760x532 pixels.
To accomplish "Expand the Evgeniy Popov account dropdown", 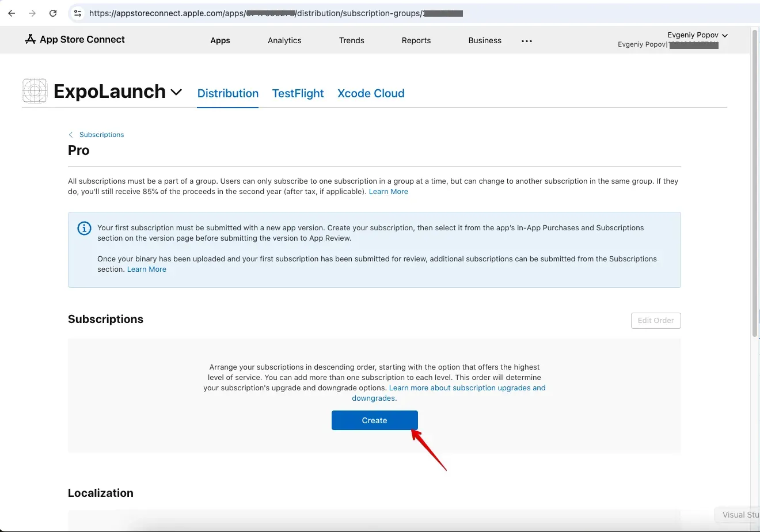I will pyautogui.click(x=697, y=35).
